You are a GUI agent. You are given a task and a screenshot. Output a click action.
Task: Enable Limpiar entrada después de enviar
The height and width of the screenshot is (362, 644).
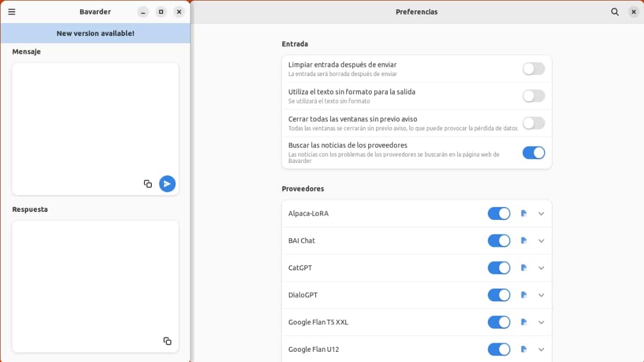533,69
